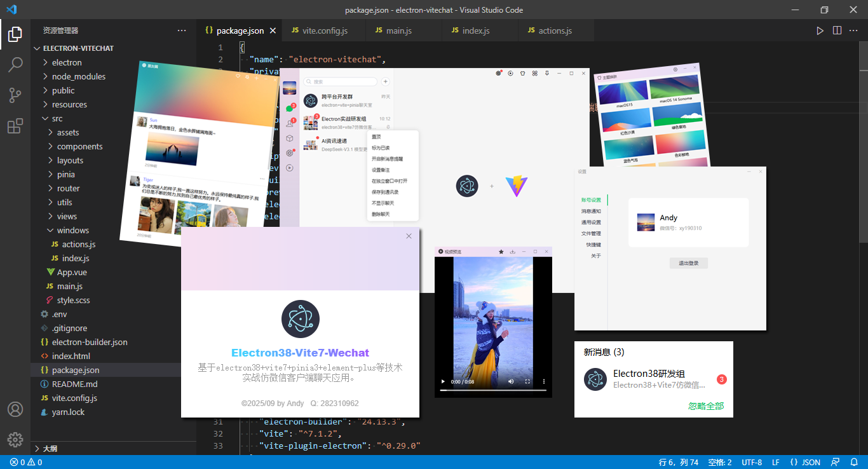Viewport: 868px width, 469px height.
Task: Click the star icon in video preview window
Action: pyautogui.click(x=501, y=252)
